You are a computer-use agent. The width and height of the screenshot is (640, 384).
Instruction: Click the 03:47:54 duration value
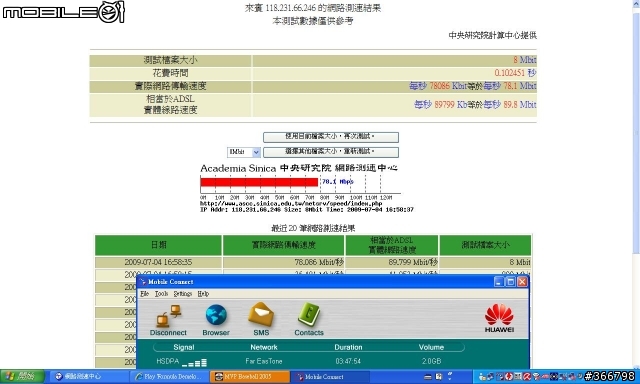pos(348,361)
